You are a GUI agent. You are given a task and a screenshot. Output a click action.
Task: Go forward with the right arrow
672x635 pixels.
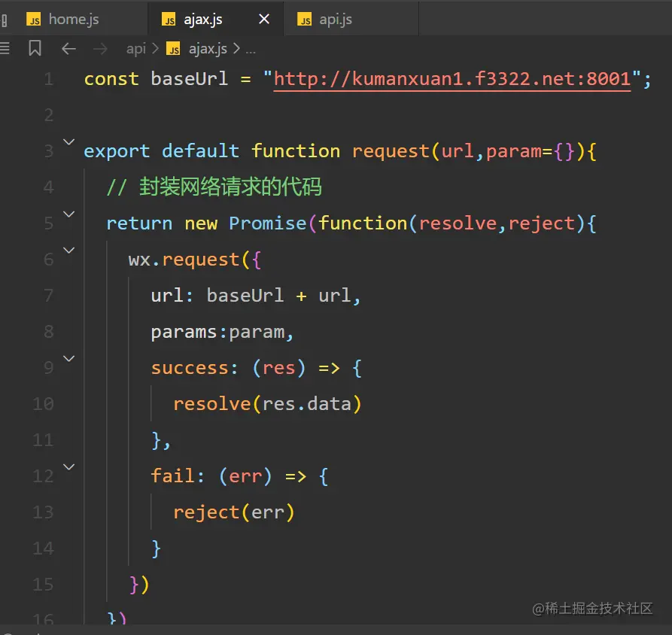point(100,49)
